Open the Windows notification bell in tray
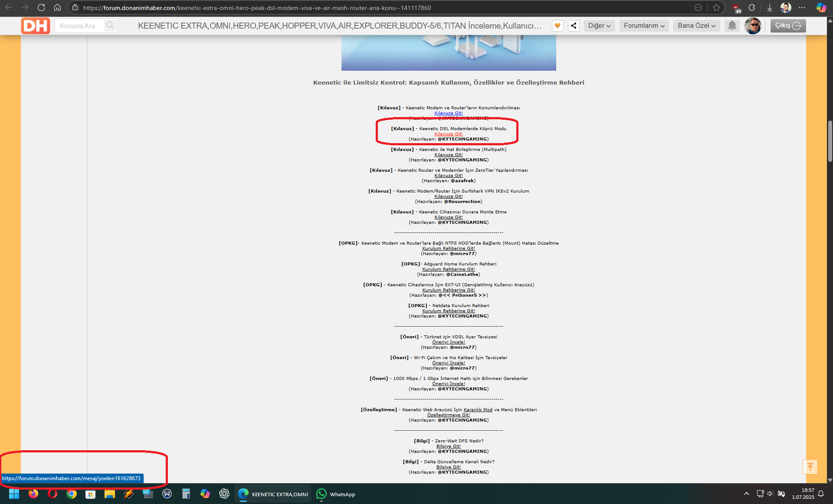Image resolution: width=833 pixels, height=504 pixels. click(821, 494)
